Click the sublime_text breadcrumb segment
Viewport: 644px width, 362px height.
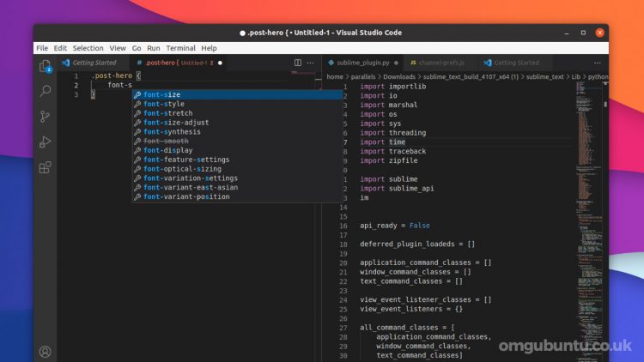(544, 76)
